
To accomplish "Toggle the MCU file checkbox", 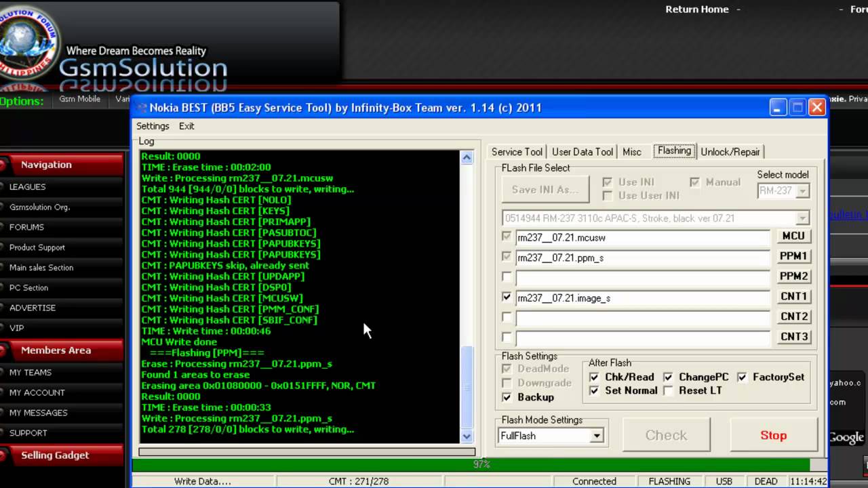I will click(x=507, y=237).
